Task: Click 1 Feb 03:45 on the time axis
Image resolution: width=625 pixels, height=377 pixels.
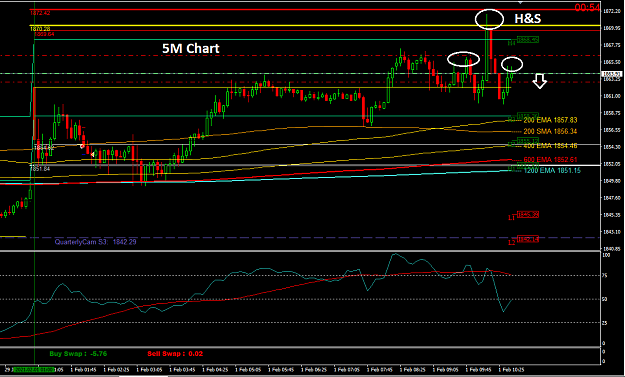Action: tap(183, 369)
